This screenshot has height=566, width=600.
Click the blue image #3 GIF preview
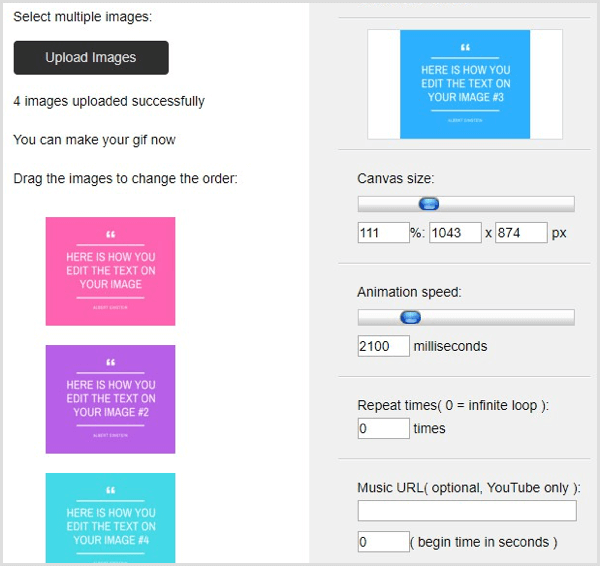465,84
